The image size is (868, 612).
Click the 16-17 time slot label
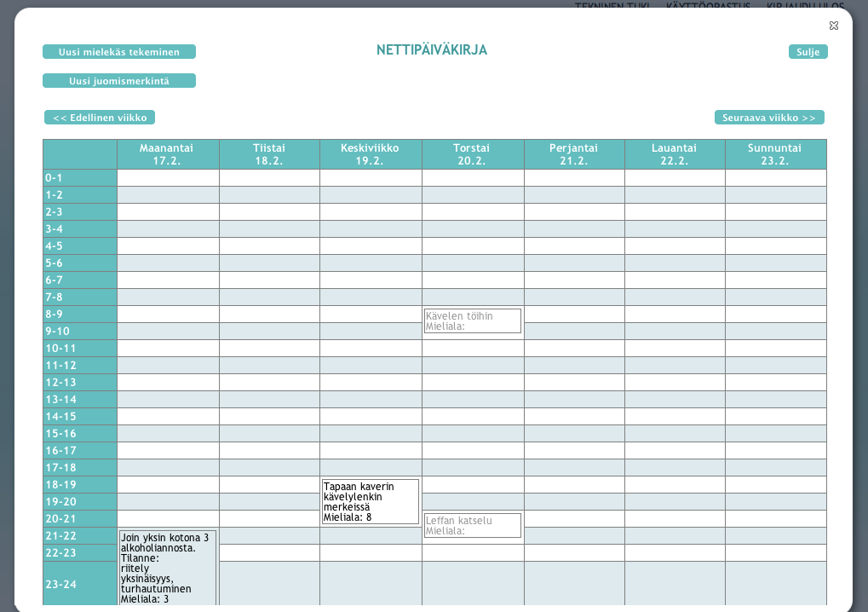pyautogui.click(x=80, y=451)
